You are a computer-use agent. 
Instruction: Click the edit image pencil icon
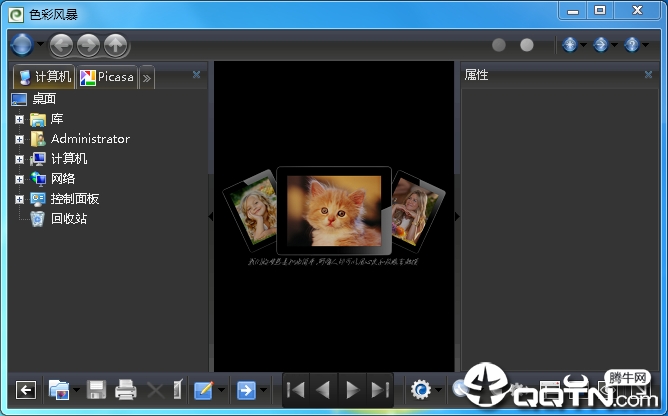[204, 390]
